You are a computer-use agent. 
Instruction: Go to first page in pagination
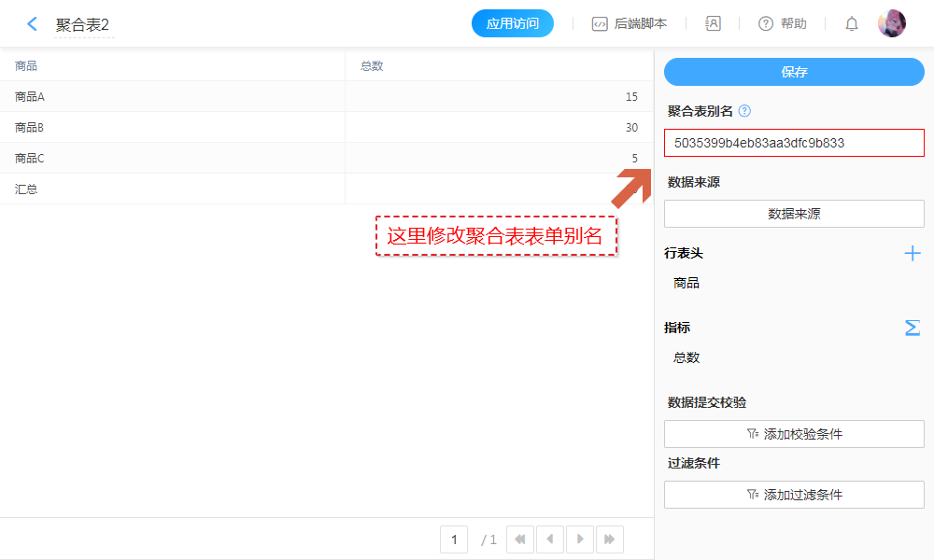pyautogui.click(x=520, y=539)
